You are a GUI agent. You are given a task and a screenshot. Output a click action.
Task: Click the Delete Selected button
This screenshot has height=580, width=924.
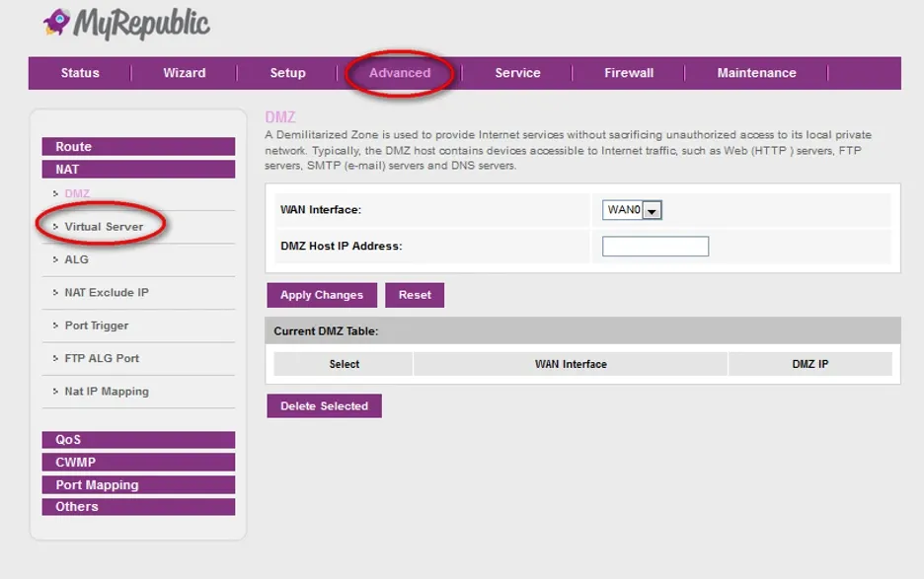[x=324, y=406]
